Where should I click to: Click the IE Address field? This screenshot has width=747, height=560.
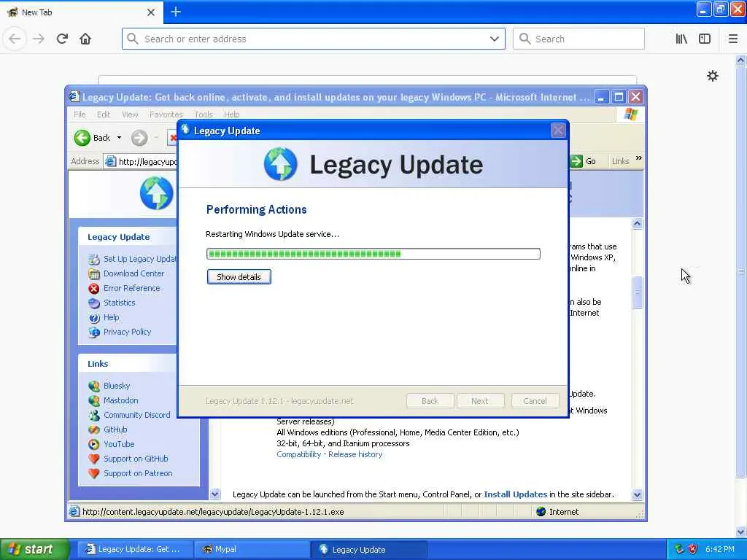[141, 161]
